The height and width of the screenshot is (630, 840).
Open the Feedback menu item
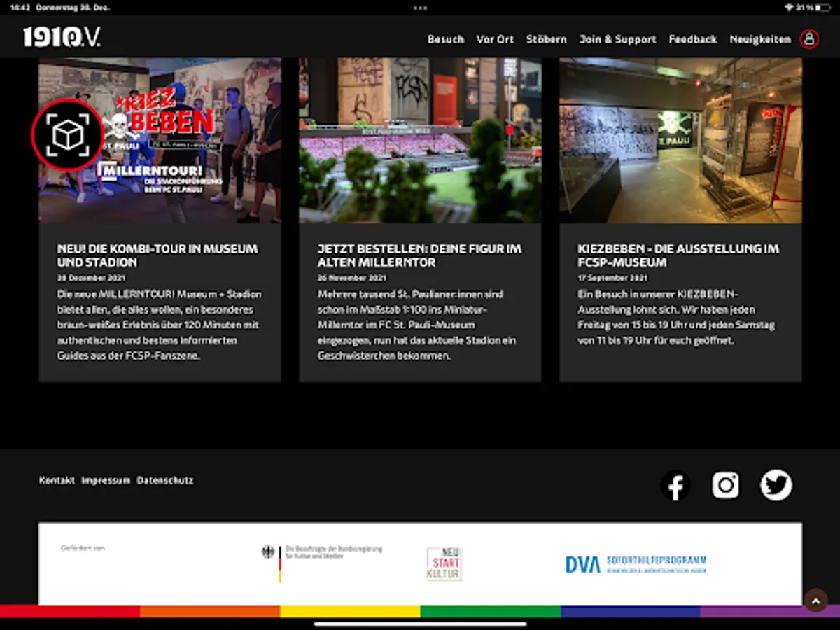point(693,39)
